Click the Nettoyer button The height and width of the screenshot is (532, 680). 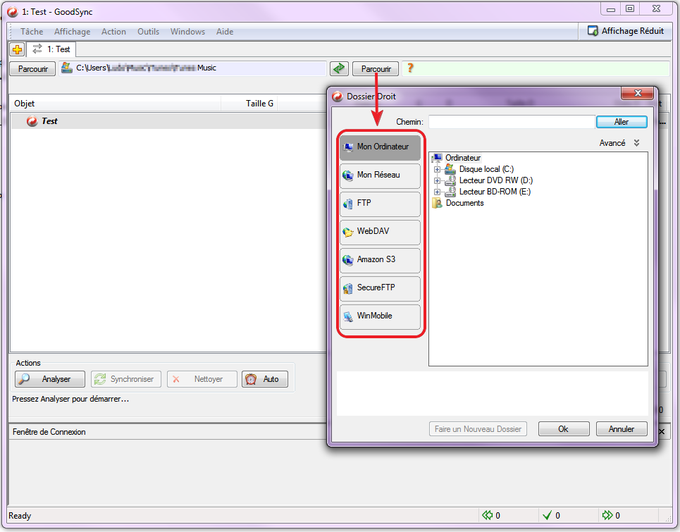coord(202,379)
